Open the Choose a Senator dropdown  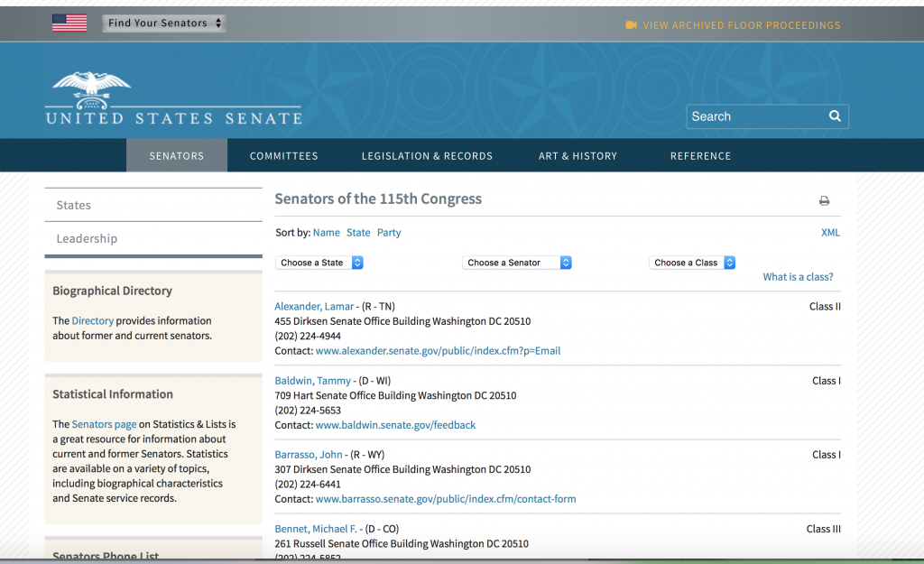point(517,263)
